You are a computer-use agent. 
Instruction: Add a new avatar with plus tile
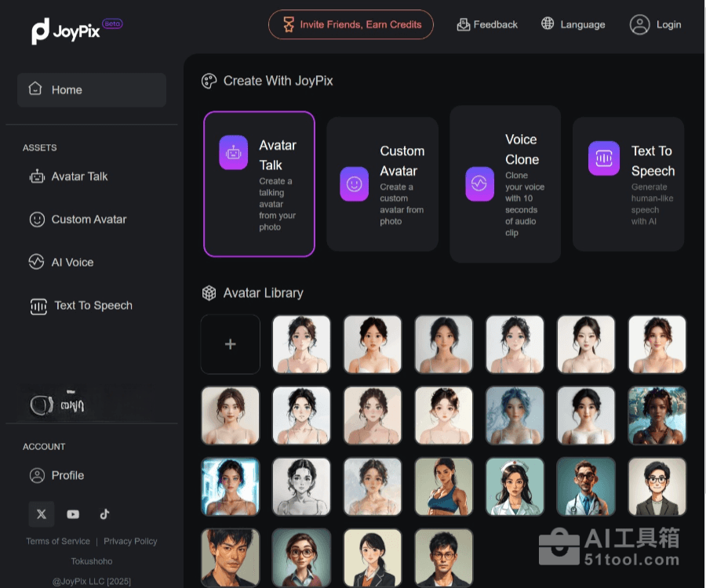pos(230,344)
